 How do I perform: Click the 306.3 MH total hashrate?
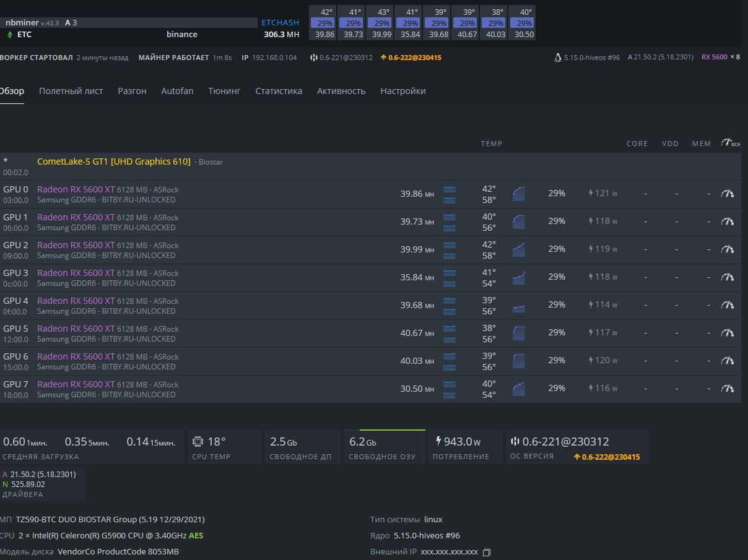(x=281, y=35)
